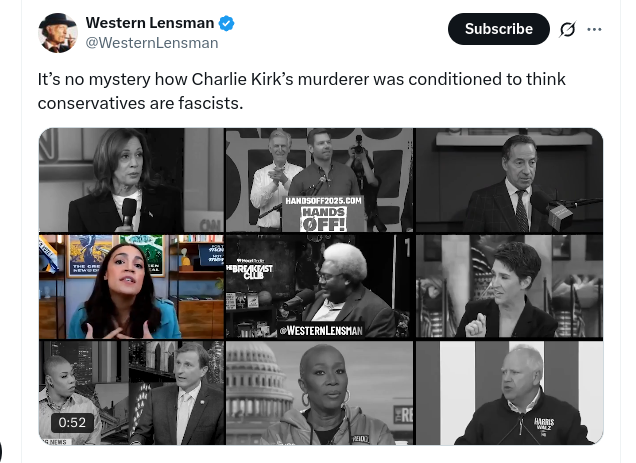Open the three-dot more options menu
The width and height of the screenshot is (636, 463).
tap(594, 29)
